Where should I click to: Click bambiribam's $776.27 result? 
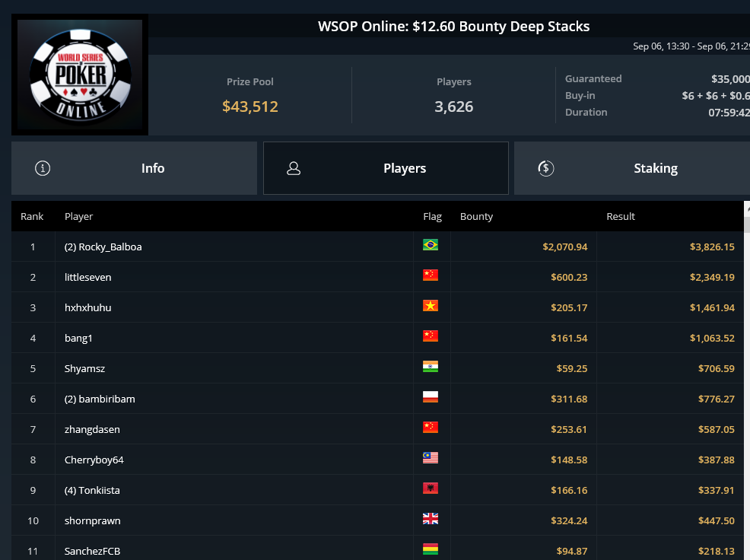tap(717, 399)
